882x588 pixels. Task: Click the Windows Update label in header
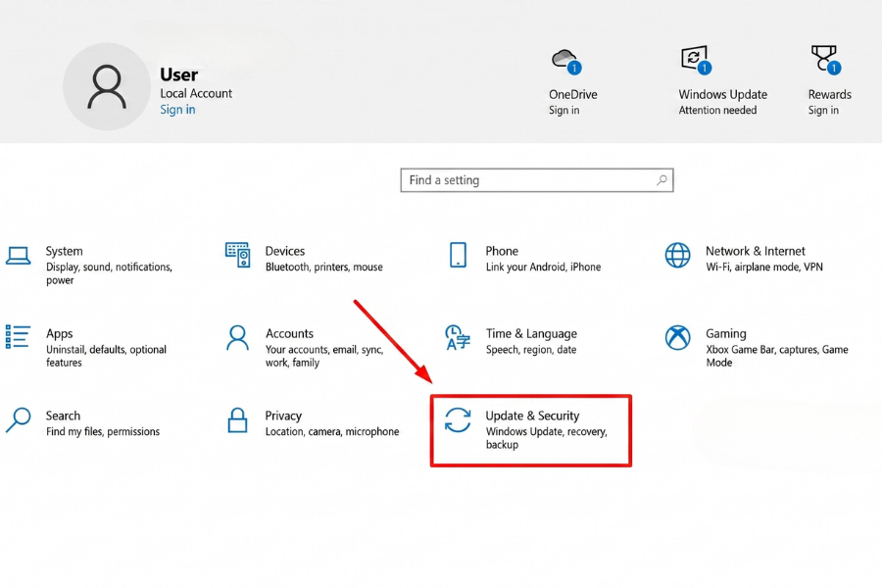tap(723, 94)
